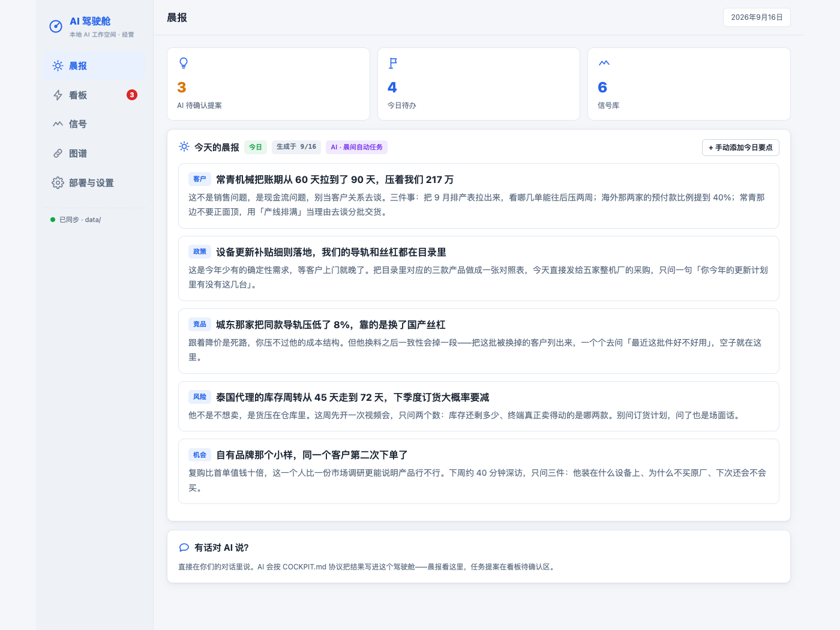Click headline 泰国代理的库存周转从 45 天走到 72 天
Image resolution: width=840 pixels, height=630 pixels.
[x=353, y=398]
